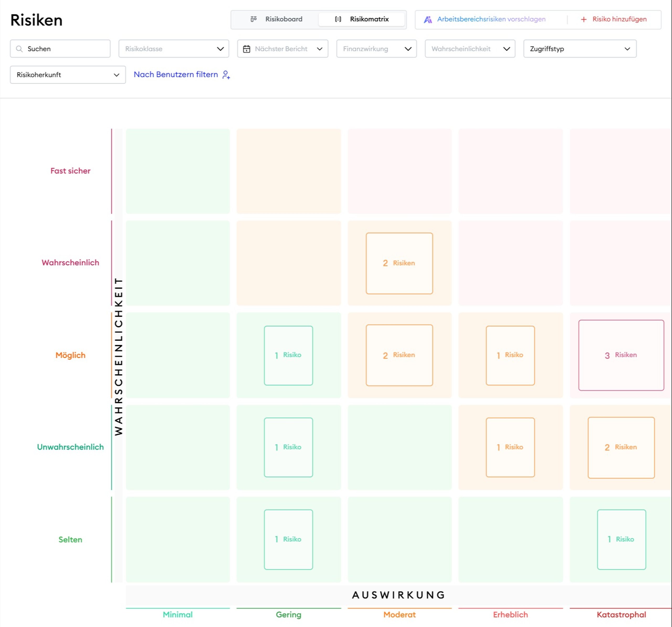Open 1 Risiko card in Möglich/Gering cell
Viewport: 672px width, 627px height.
[x=288, y=355]
